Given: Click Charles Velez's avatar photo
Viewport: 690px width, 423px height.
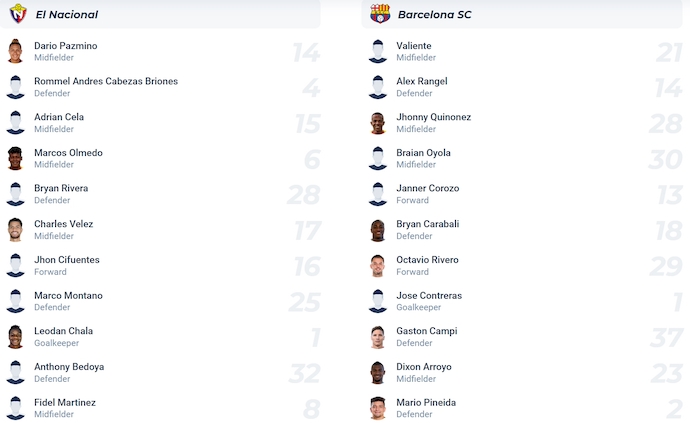Looking at the screenshot, I should click(15, 230).
